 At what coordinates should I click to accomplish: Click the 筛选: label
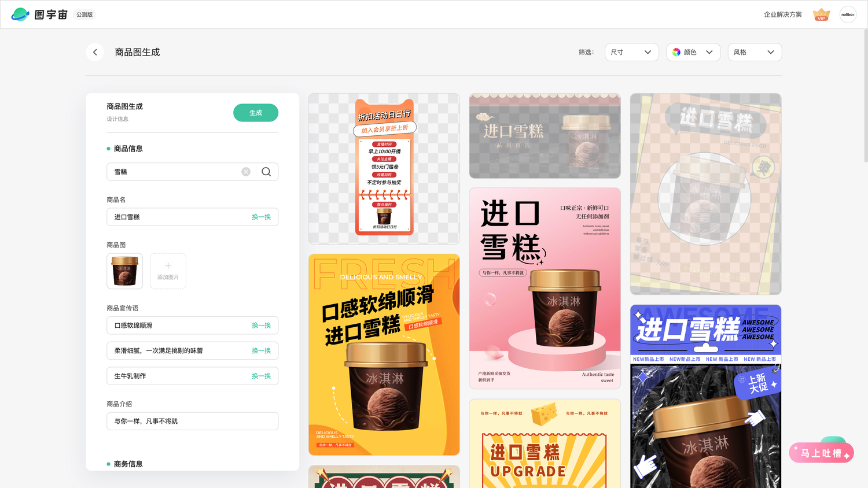click(x=586, y=52)
